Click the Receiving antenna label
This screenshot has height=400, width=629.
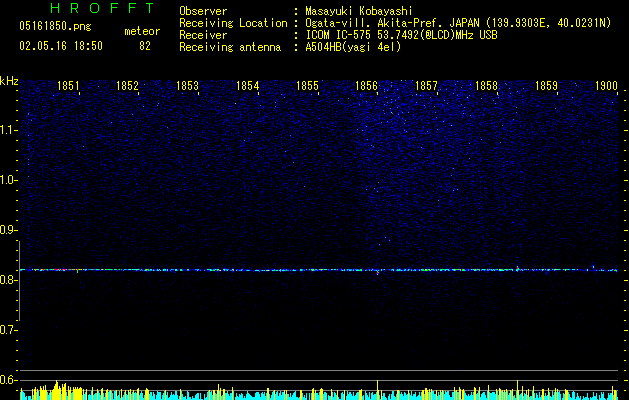coord(230,47)
